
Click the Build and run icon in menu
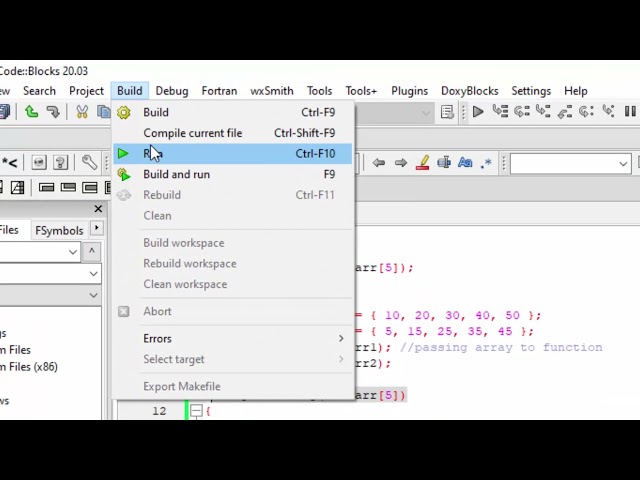click(x=124, y=174)
